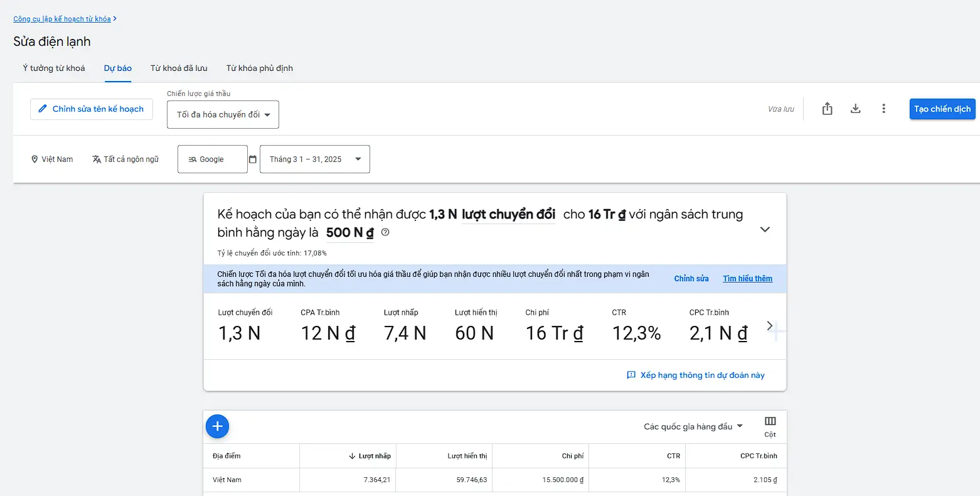The image size is (980, 496).
Task: Click the share plan icon
Action: click(x=827, y=109)
